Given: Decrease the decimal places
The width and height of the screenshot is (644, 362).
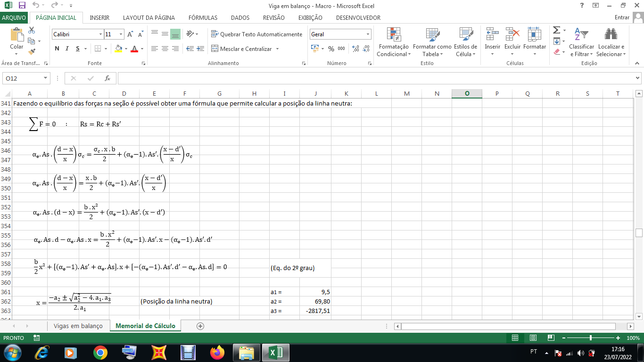Looking at the screenshot, I should [367, 49].
